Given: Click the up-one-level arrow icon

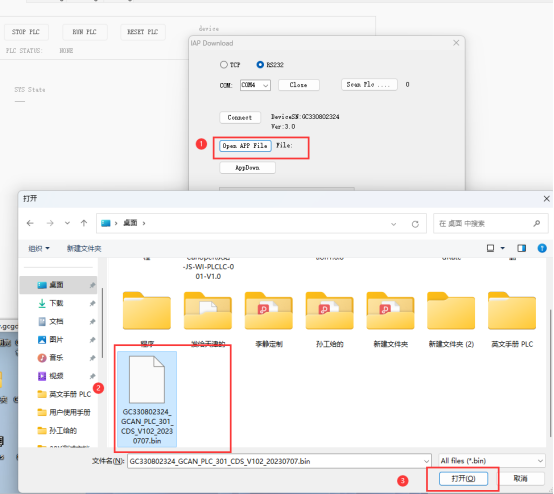Looking at the screenshot, I should (84, 223).
